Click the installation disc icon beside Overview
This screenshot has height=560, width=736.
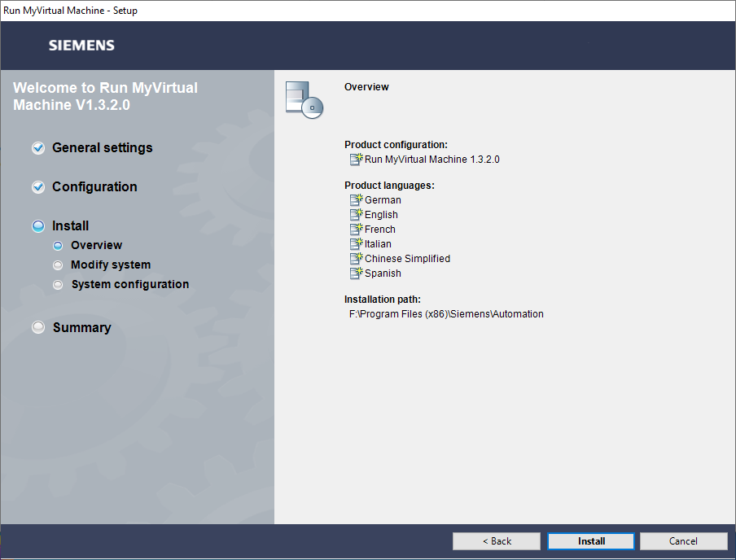coord(304,100)
